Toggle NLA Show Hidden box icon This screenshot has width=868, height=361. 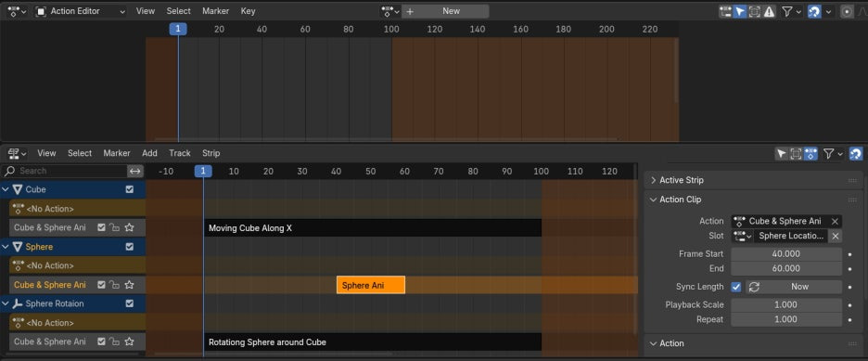(796, 153)
